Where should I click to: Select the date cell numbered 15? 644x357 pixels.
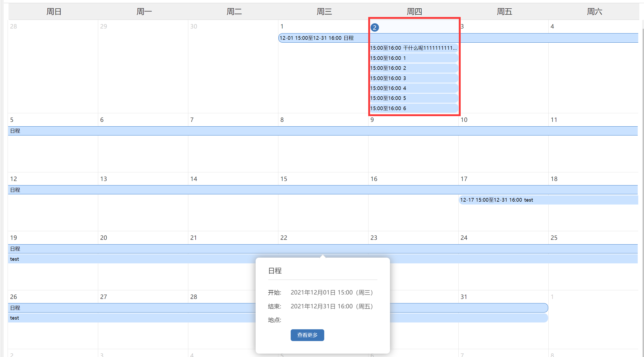284,179
